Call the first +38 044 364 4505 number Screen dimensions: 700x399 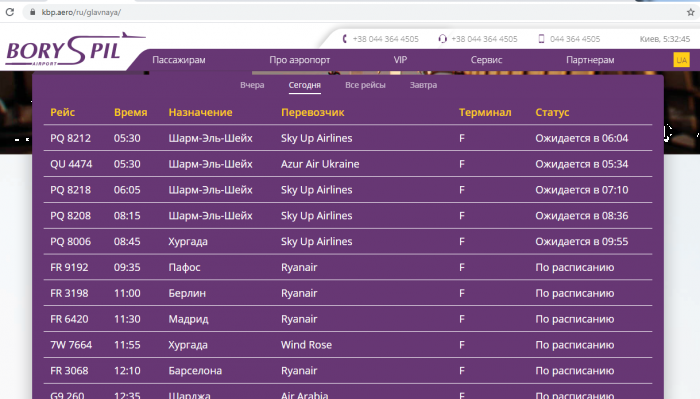(386, 39)
